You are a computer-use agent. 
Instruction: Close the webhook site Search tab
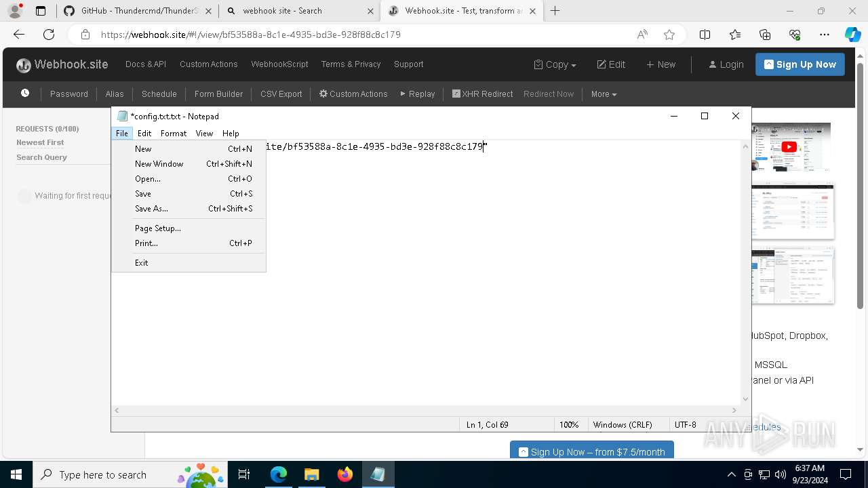pyautogui.click(x=370, y=11)
